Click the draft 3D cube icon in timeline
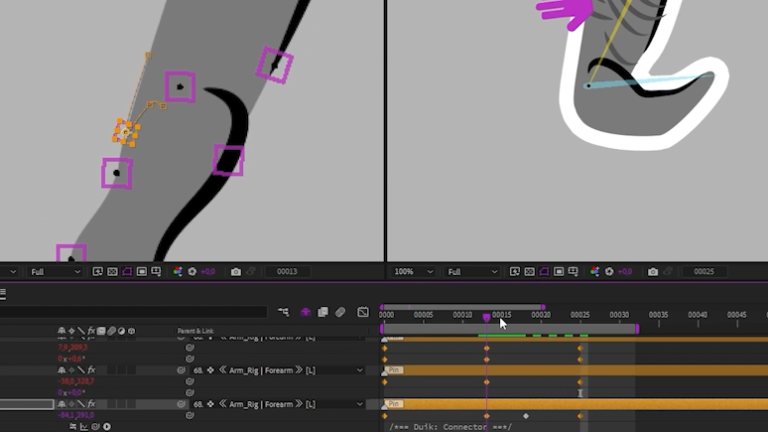 pos(305,312)
